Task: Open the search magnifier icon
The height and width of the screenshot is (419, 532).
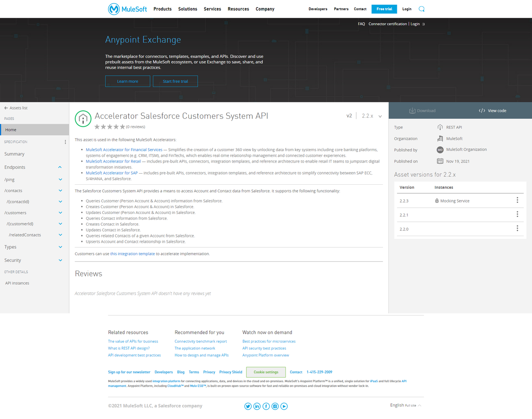Action: pyautogui.click(x=421, y=9)
